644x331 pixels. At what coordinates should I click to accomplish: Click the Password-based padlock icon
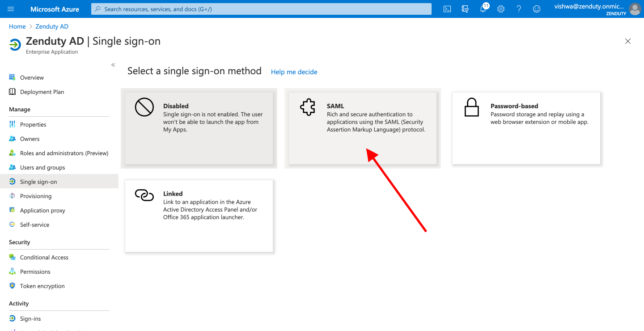pyautogui.click(x=471, y=108)
